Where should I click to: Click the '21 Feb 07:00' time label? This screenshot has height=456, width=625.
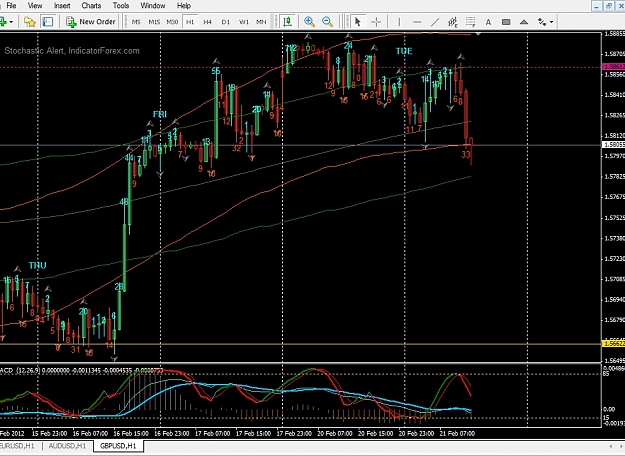(x=457, y=433)
